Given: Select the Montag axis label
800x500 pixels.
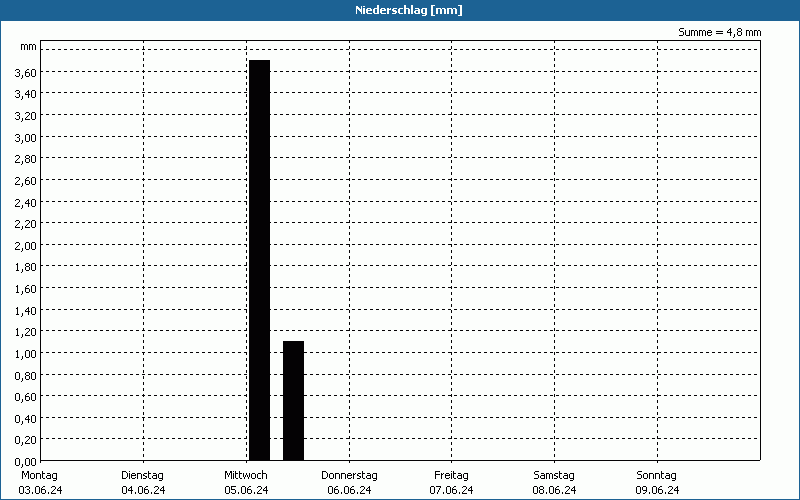Looking at the screenshot, I should coord(39,475).
